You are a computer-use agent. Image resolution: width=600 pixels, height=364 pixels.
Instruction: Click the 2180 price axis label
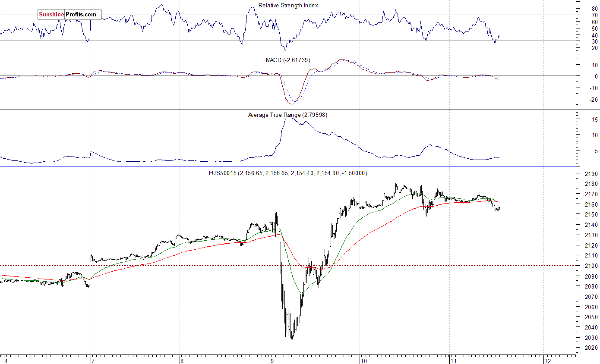pos(592,184)
